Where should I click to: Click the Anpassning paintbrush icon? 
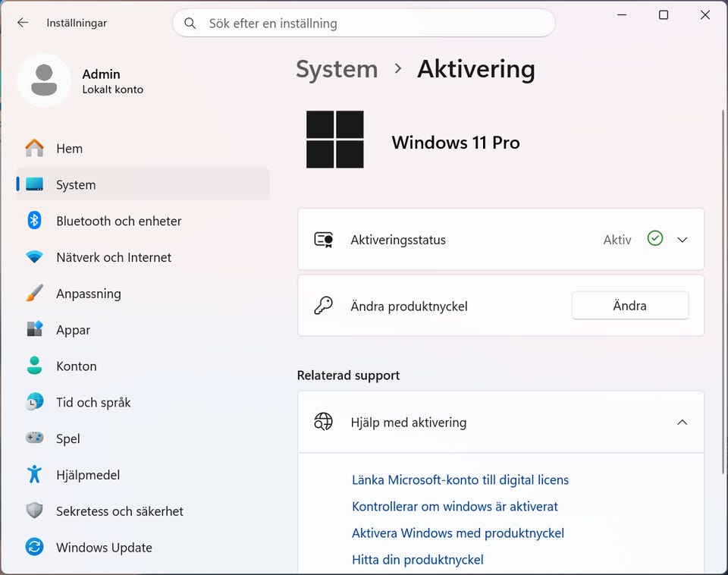point(34,293)
